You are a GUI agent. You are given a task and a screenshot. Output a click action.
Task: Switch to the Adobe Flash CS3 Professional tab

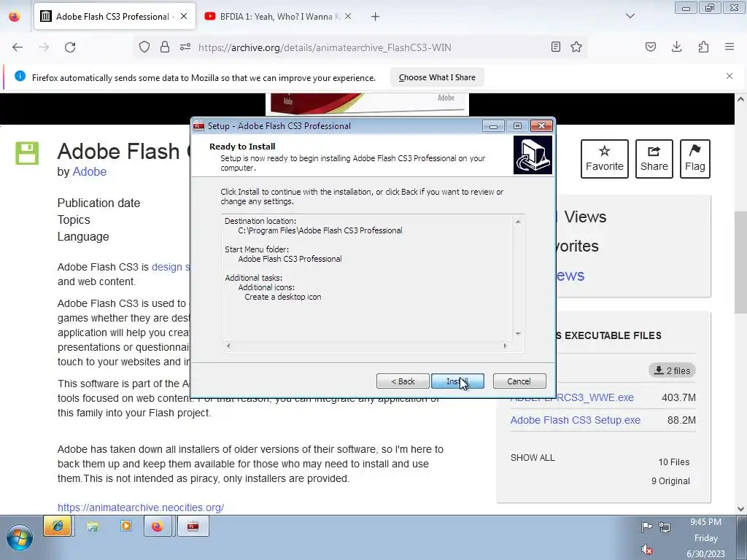click(115, 17)
